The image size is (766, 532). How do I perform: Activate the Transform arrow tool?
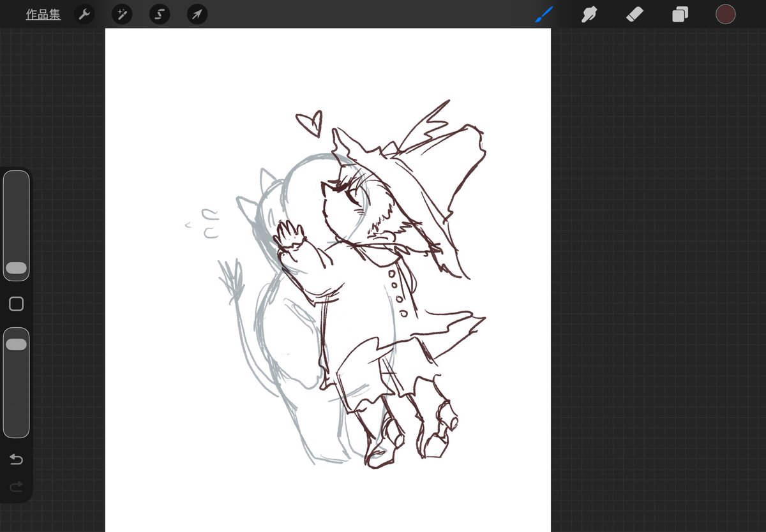pos(197,14)
